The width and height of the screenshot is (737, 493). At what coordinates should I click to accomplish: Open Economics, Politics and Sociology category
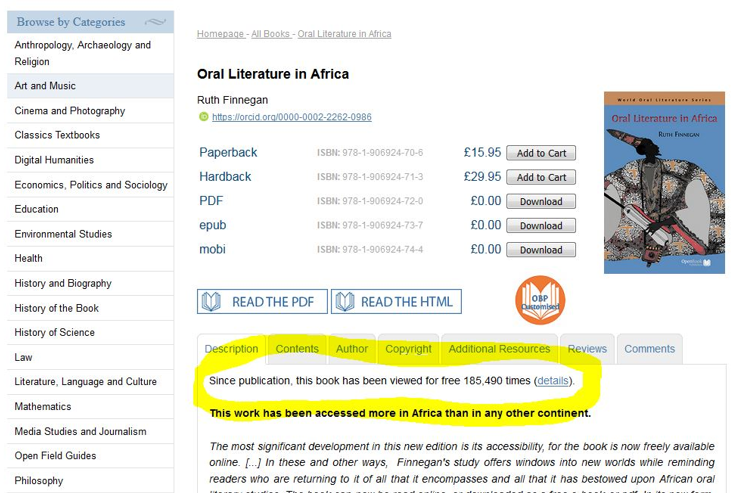pyautogui.click(x=90, y=185)
